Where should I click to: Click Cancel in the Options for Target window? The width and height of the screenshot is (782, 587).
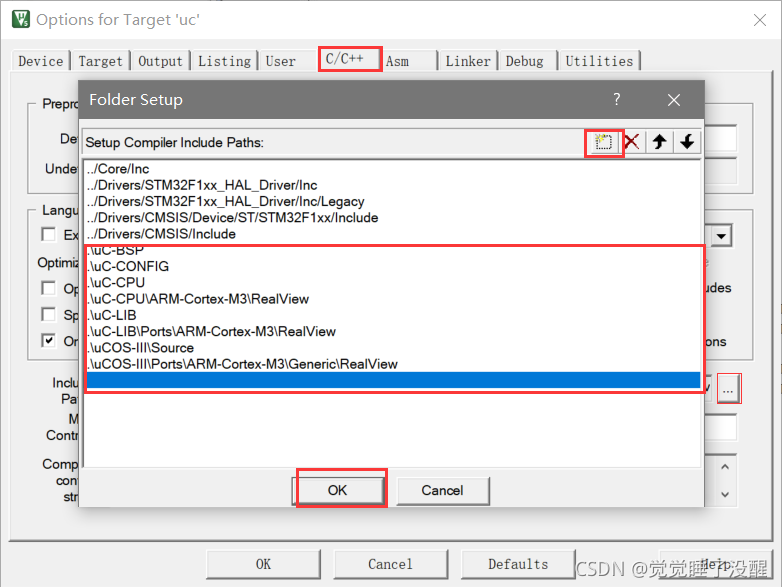click(391, 564)
